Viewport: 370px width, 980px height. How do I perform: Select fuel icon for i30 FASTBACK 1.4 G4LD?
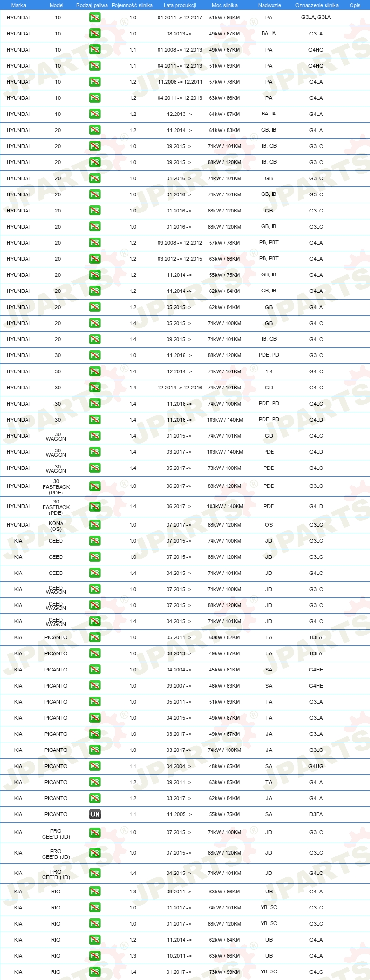click(95, 506)
